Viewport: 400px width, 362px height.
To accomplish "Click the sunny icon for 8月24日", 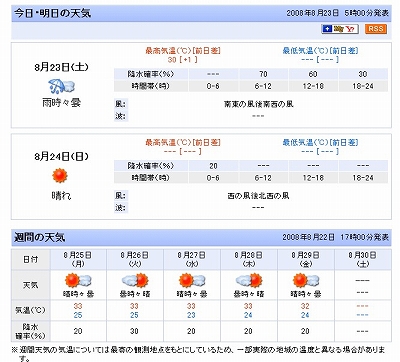I will click(x=60, y=176).
